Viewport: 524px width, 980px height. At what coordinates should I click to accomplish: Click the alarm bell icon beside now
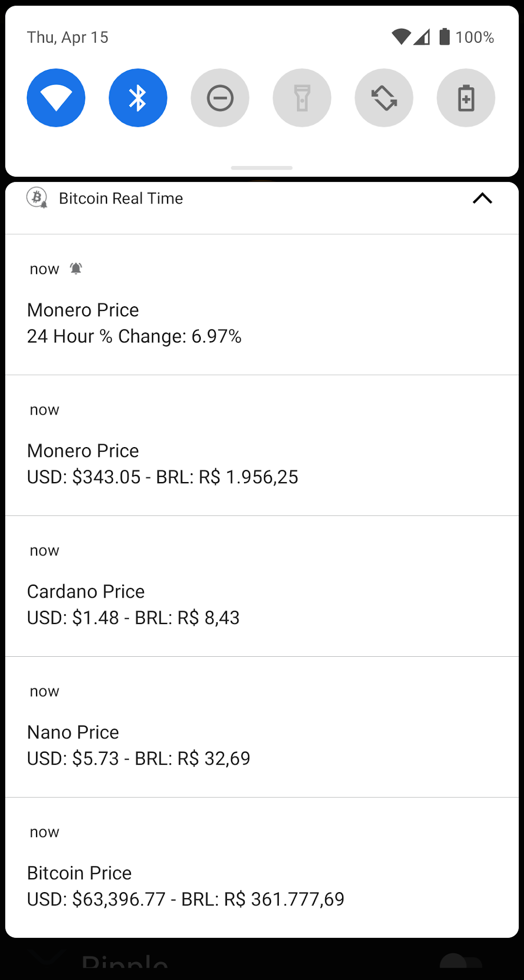(x=76, y=268)
